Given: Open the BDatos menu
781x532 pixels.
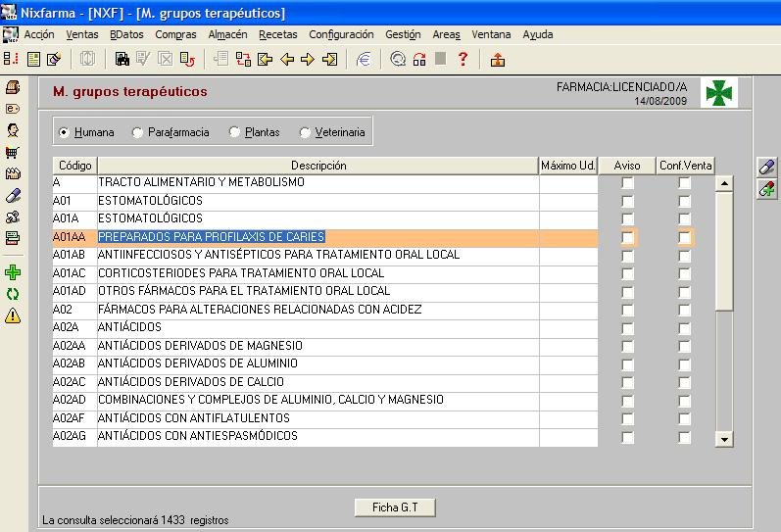Looking at the screenshot, I should point(126,34).
